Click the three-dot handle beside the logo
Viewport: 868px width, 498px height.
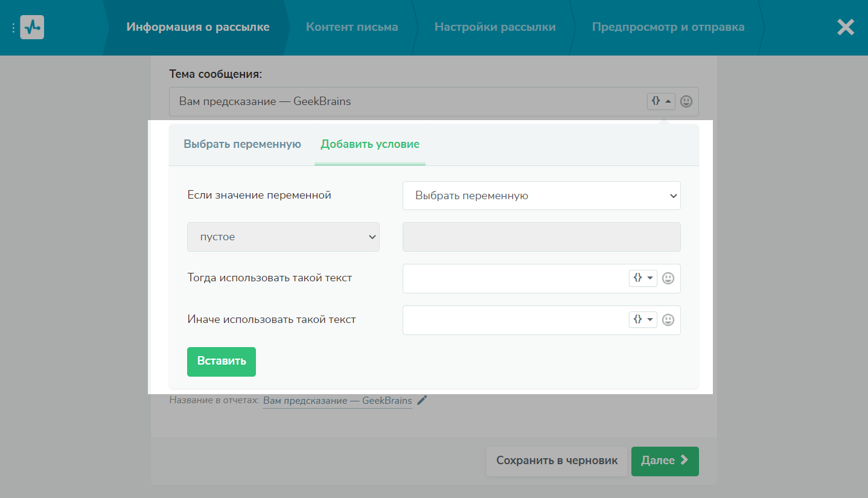point(13,28)
